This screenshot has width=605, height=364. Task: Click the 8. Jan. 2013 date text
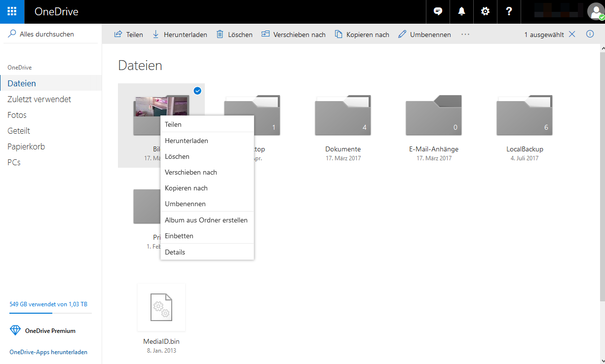[161, 351]
